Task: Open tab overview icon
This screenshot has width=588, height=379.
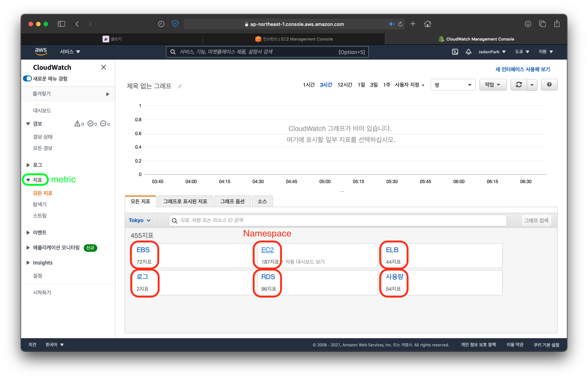Action: coord(542,24)
